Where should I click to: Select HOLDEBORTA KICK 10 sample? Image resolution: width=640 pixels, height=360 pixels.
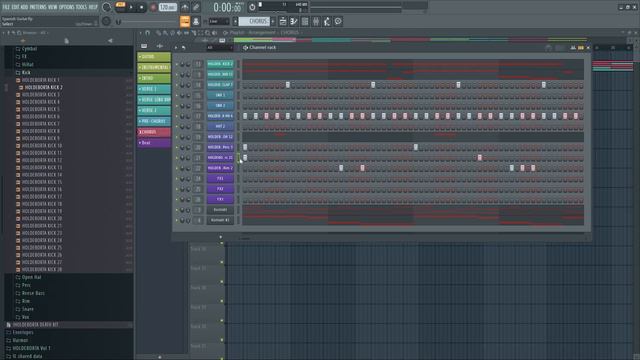click(x=42, y=146)
